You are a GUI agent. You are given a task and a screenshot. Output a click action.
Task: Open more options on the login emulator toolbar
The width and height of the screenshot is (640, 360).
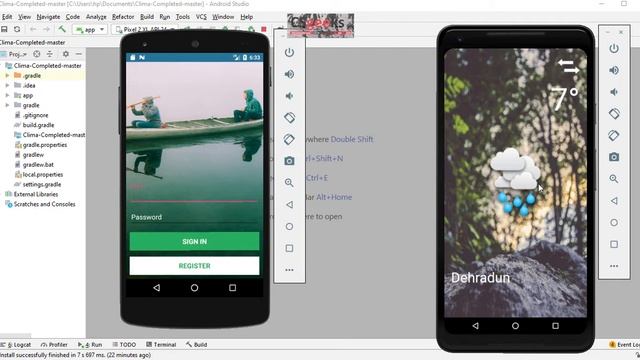point(289,270)
